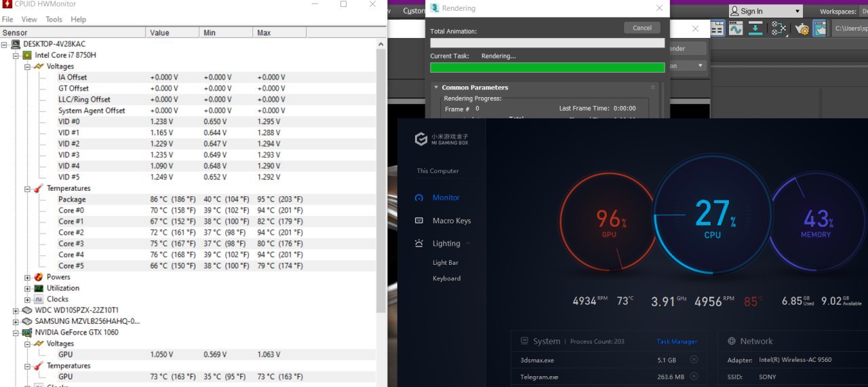
Task: Collapse the CPU Voltages group
Action: (x=28, y=67)
